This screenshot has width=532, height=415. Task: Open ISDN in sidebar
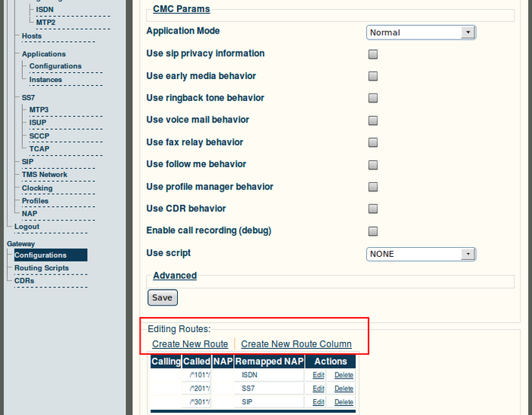44,10
